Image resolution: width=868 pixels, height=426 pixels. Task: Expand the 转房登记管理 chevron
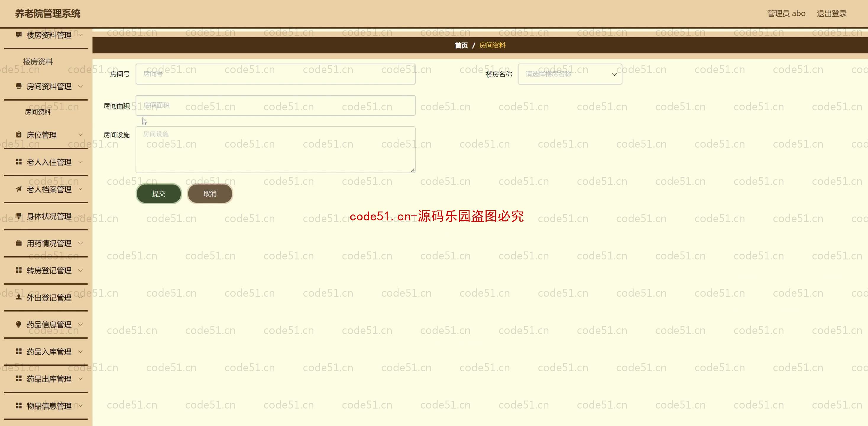point(80,270)
